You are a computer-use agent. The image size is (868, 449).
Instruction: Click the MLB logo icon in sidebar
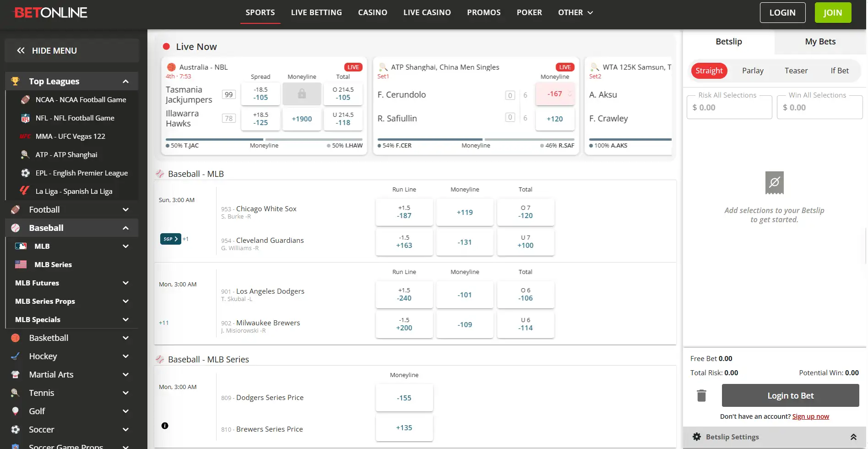[21, 246]
